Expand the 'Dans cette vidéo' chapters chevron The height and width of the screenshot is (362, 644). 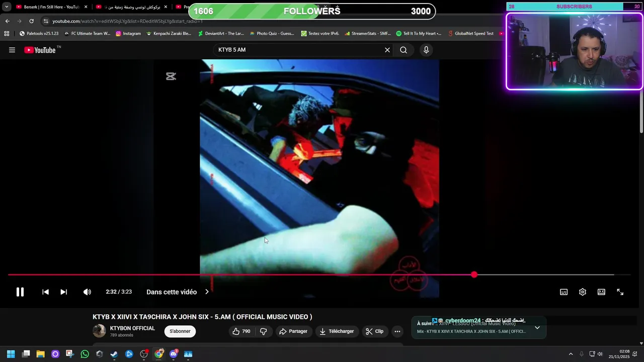pos(207,292)
